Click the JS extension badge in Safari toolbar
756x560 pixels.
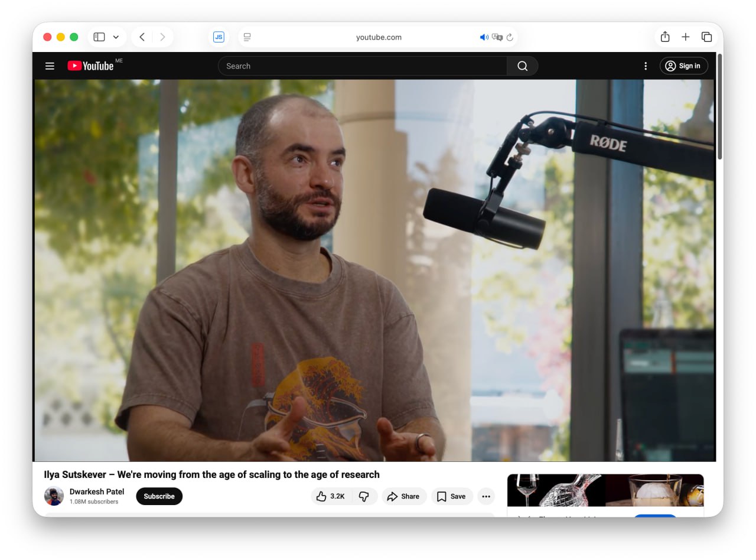[x=219, y=37]
